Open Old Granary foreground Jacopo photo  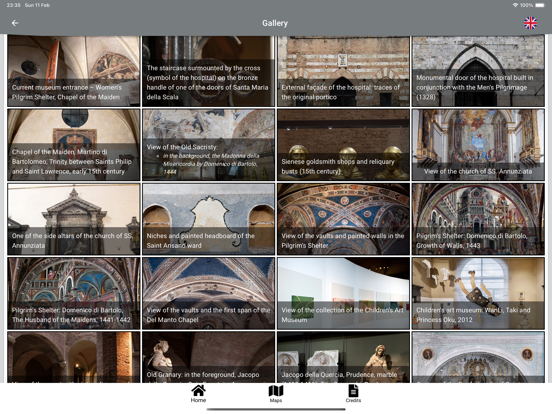[208, 357]
